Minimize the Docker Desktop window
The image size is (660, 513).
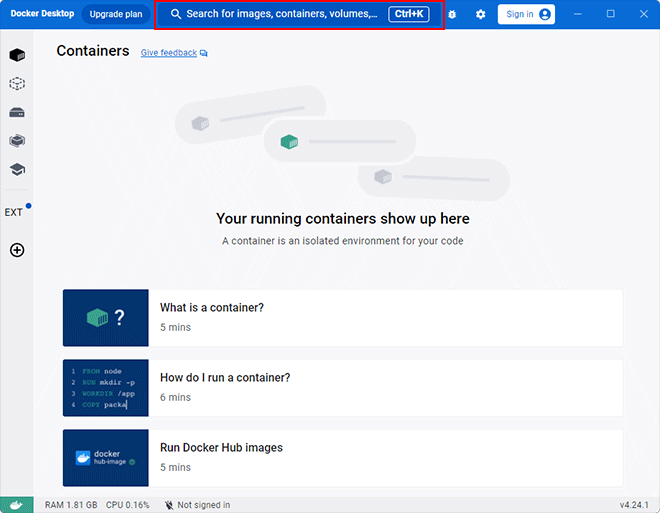click(578, 14)
